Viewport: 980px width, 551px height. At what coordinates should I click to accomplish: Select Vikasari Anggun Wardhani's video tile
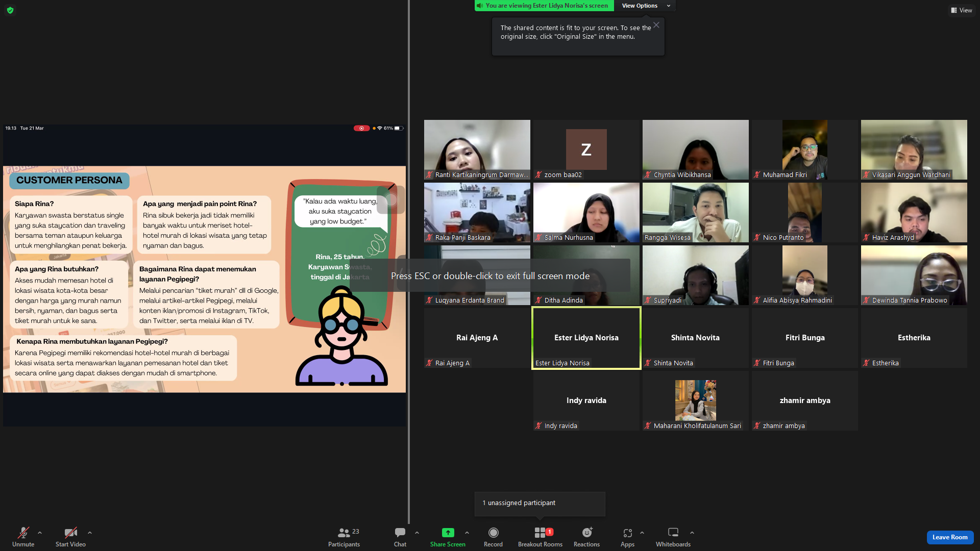click(x=914, y=149)
